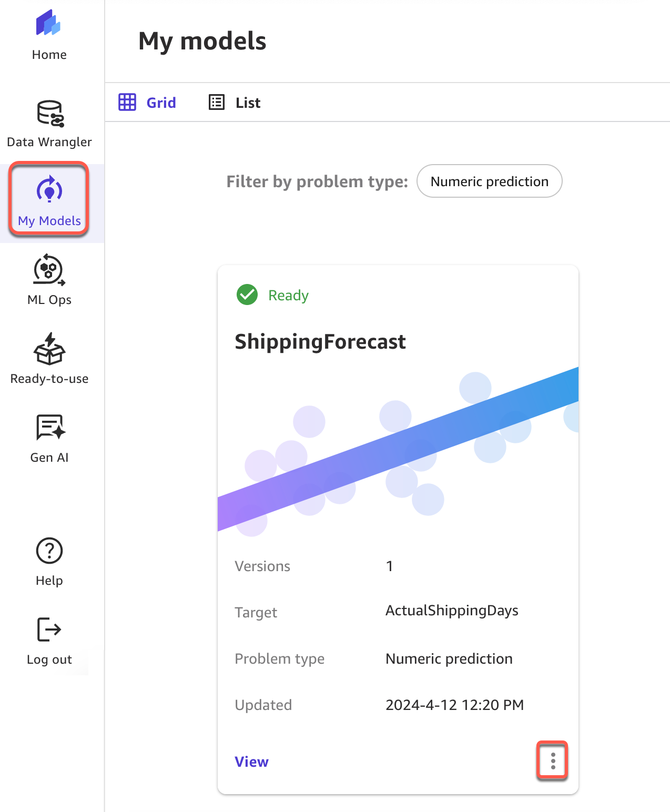Open the Numeric prediction filter chip
Viewport: 670px width, 812px height.
[489, 181]
